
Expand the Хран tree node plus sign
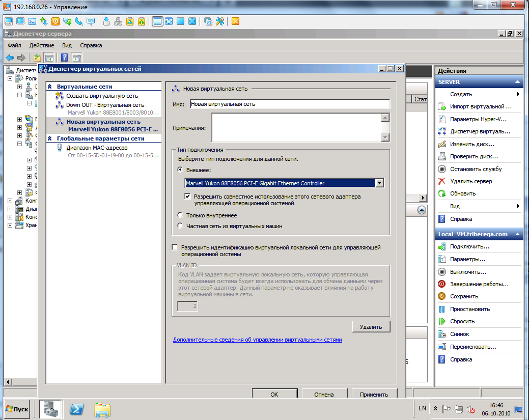click(10, 225)
